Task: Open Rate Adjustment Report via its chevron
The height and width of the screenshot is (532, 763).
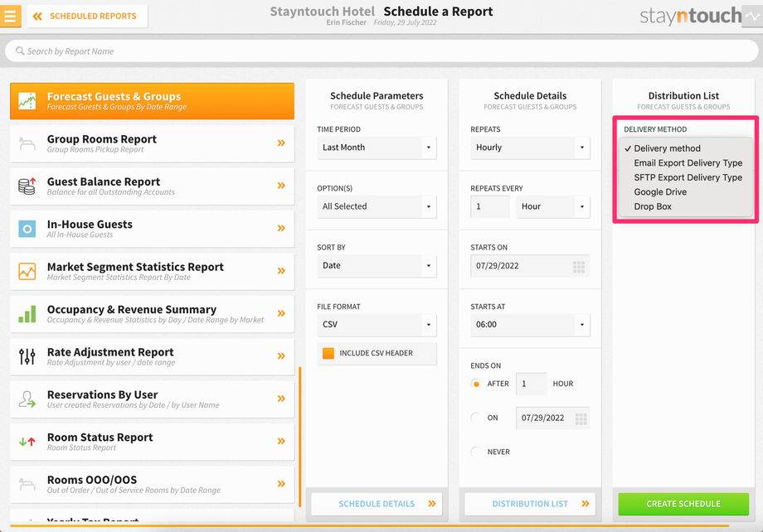Action: [x=281, y=356]
